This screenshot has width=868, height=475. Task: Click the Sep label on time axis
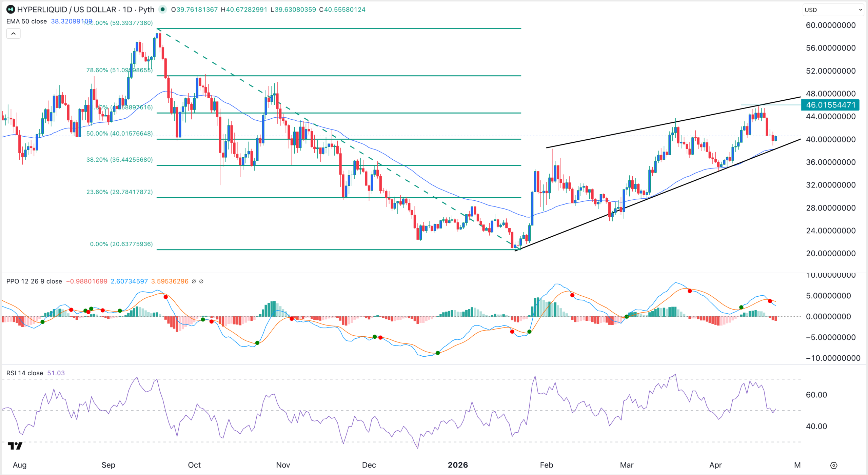108,465
